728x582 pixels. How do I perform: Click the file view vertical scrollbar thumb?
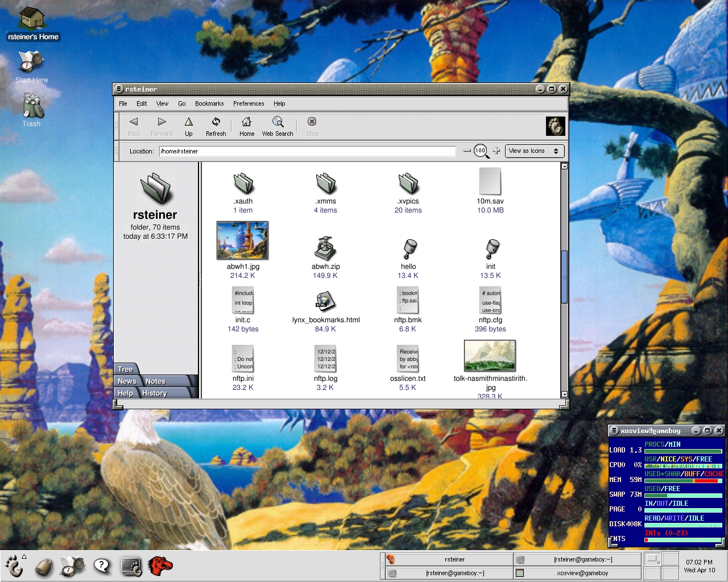pos(564,277)
